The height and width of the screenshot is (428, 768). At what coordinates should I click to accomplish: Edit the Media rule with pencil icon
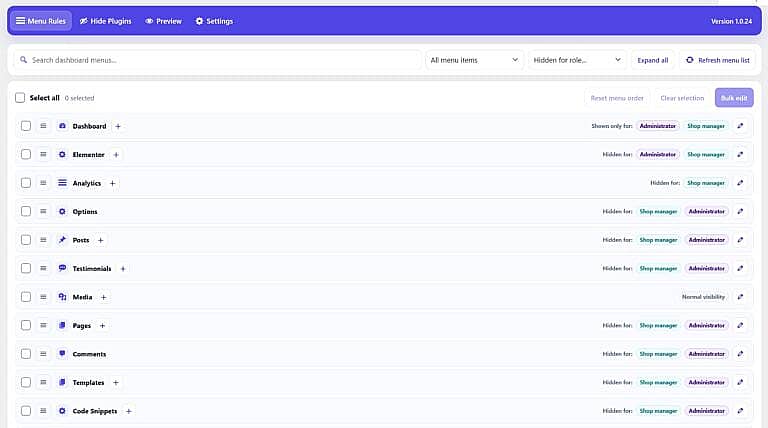point(740,297)
